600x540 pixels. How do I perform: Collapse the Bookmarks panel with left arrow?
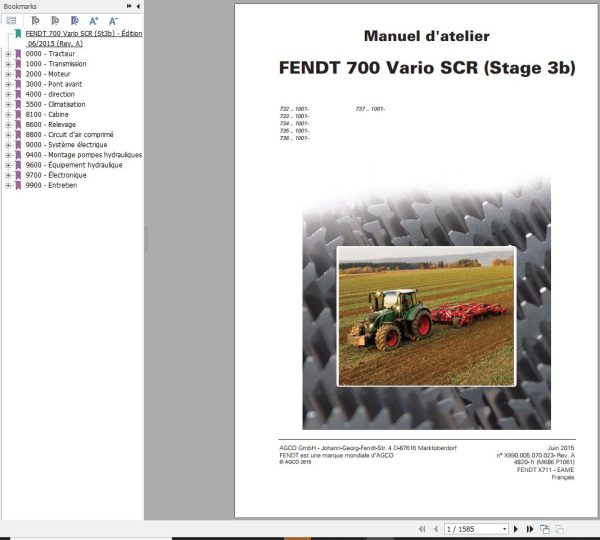(138, 6)
